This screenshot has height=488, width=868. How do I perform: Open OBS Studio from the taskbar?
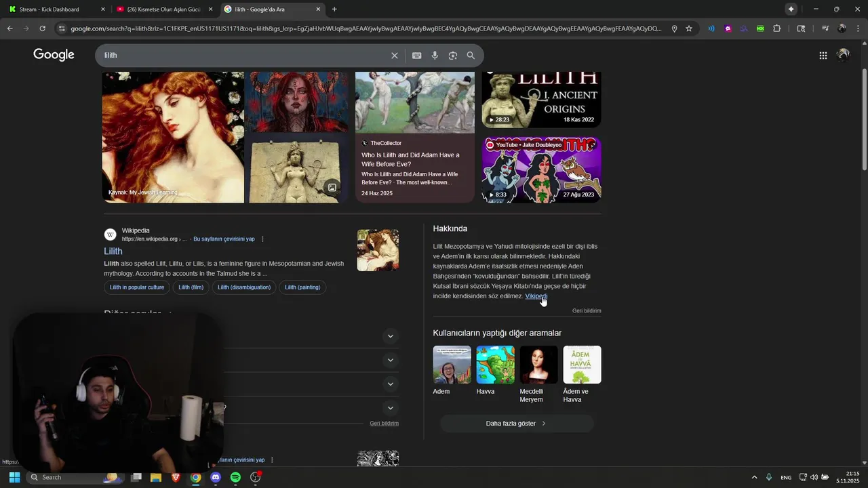256,477
